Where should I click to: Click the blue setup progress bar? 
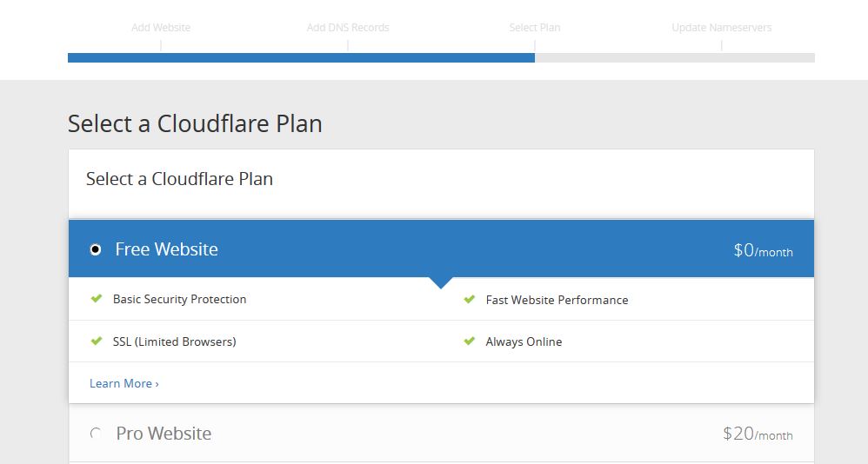pos(301,57)
